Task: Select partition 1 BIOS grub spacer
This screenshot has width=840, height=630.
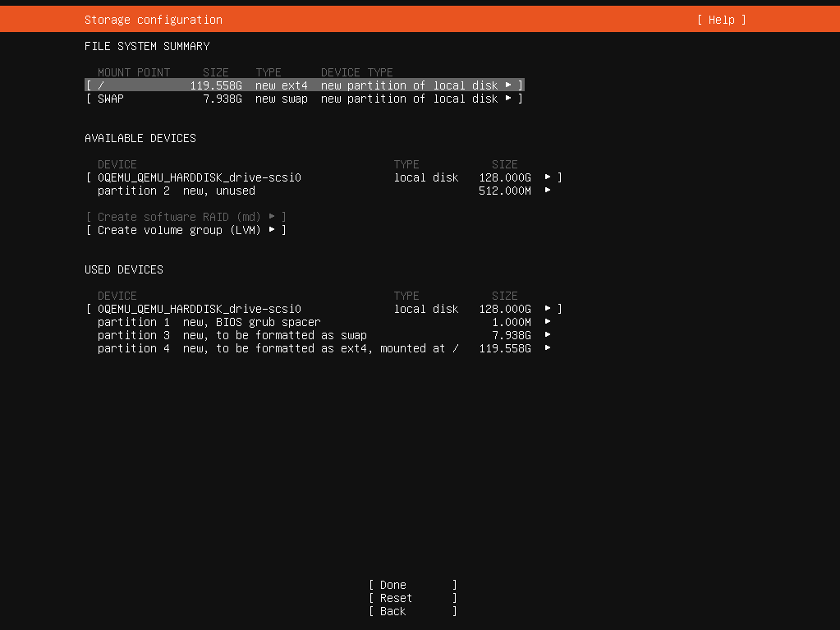Action: click(209, 322)
